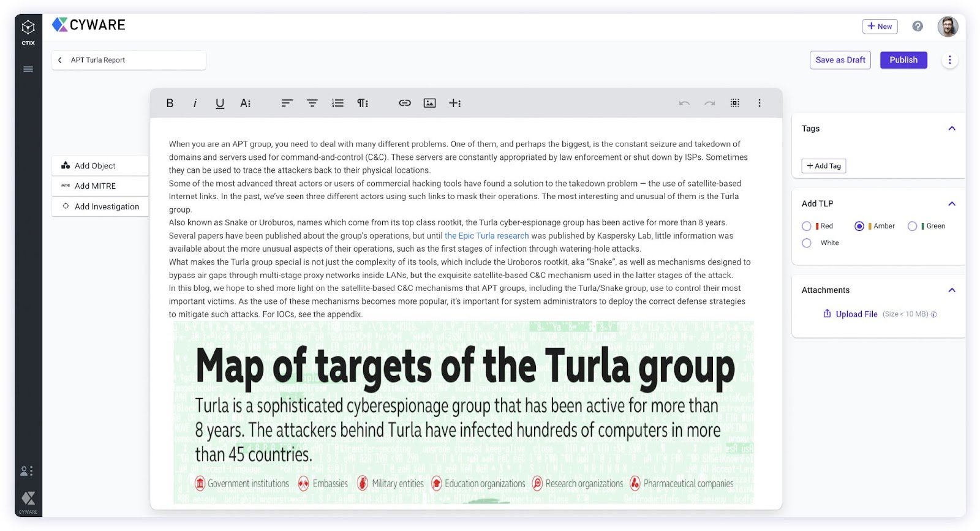The height and width of the screenshot is (531, 980).
Task: Open the insert more options plus icon
Action: click(455, 104)
